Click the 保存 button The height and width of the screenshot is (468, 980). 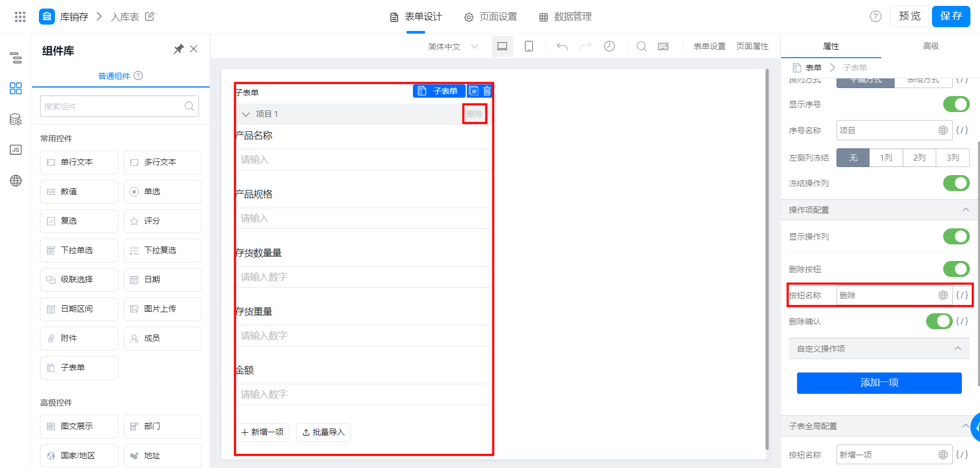(x=951, y=16)
